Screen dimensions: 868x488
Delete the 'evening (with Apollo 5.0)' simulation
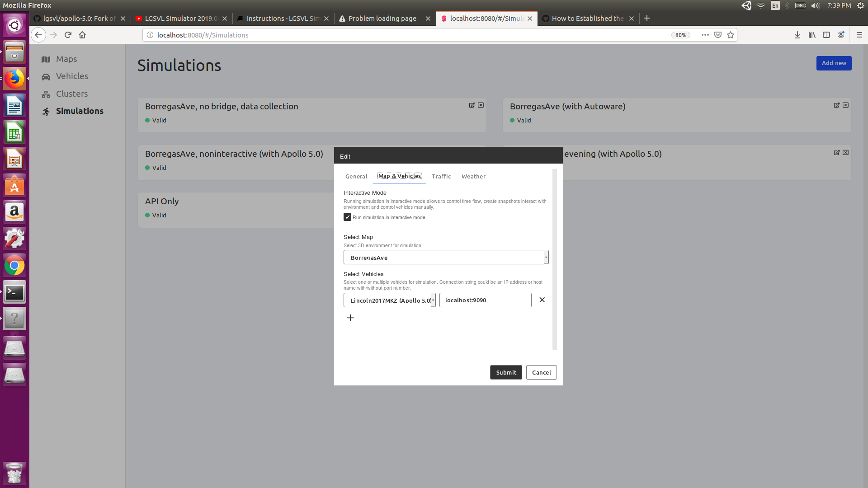[846, 152]
